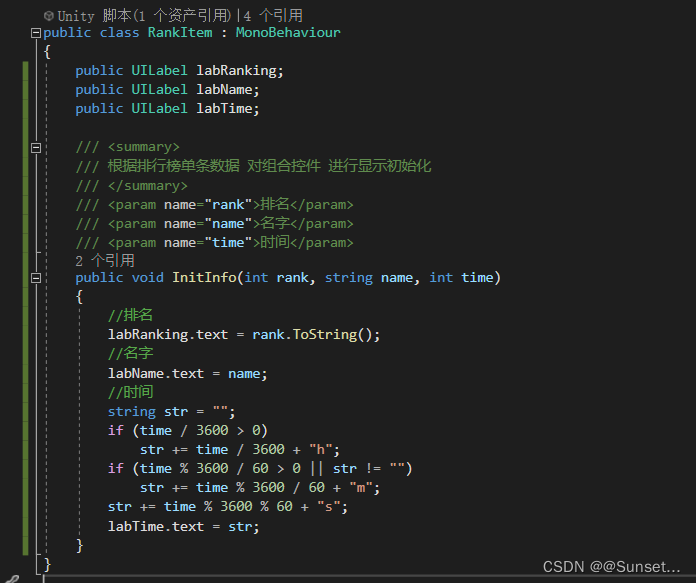The image size is (696, 583).
Task: Collapse the RankItem class outlining
Action: (x=36, y=33)
